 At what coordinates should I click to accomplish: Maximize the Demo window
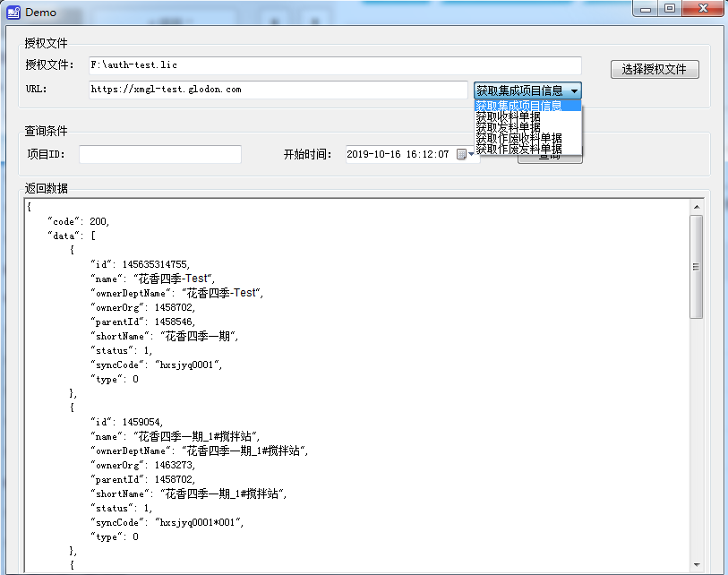[670, 8]
